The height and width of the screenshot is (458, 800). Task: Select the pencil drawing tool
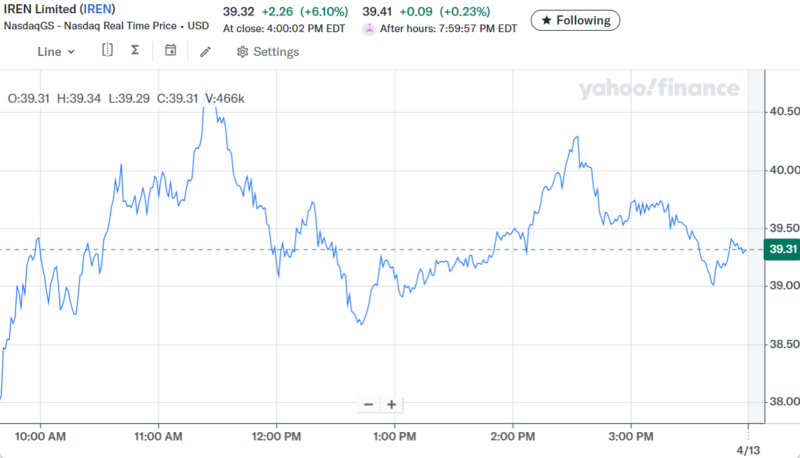[206, 51]
